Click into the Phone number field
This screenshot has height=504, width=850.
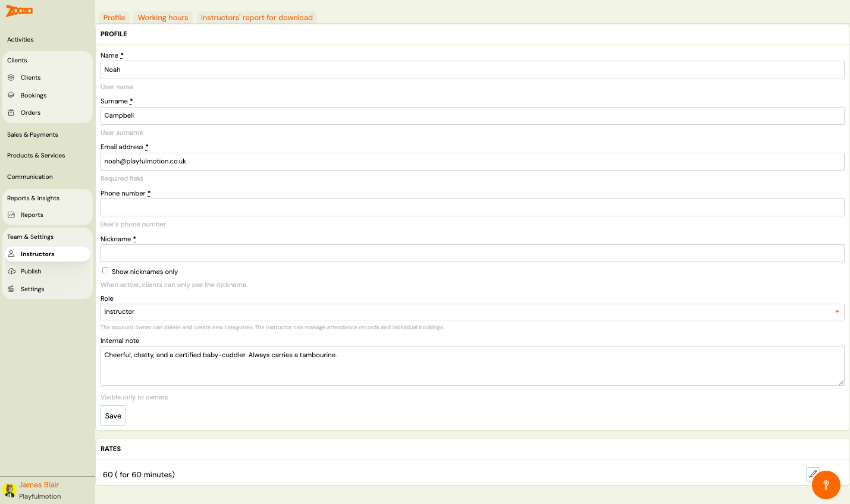pyautogui.click(x=472, y=207)
